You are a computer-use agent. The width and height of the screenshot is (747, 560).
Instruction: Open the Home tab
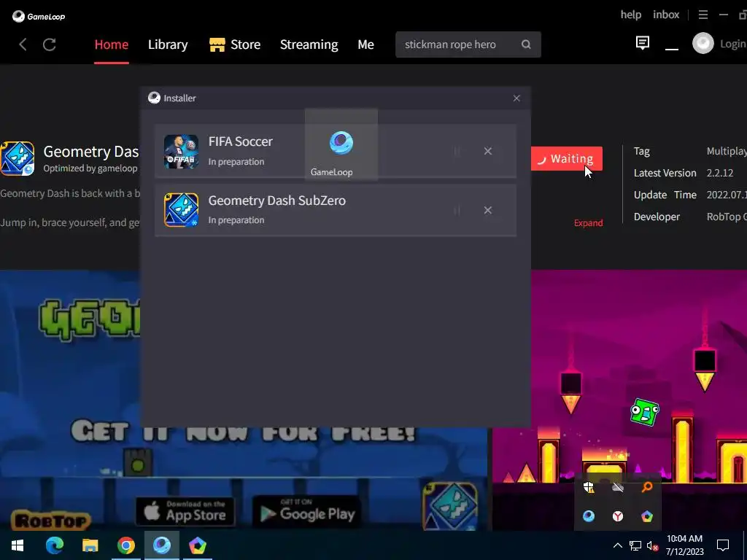(112, 44)
